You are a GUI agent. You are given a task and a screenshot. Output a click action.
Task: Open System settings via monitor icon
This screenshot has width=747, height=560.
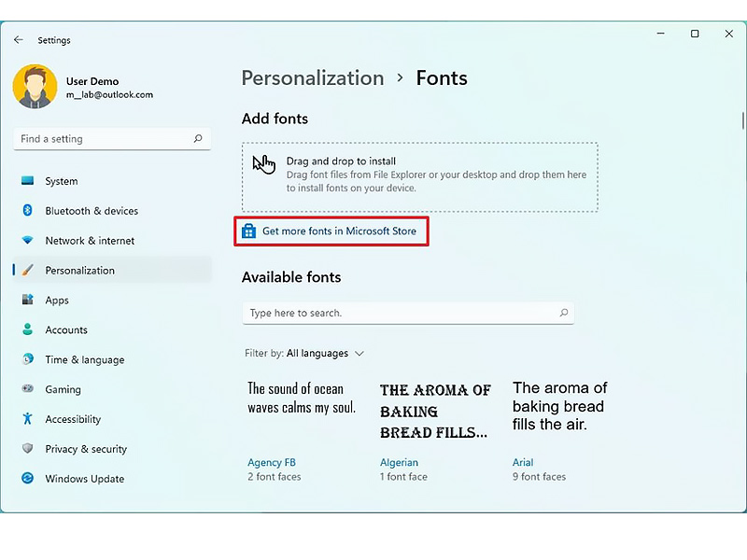28,180
